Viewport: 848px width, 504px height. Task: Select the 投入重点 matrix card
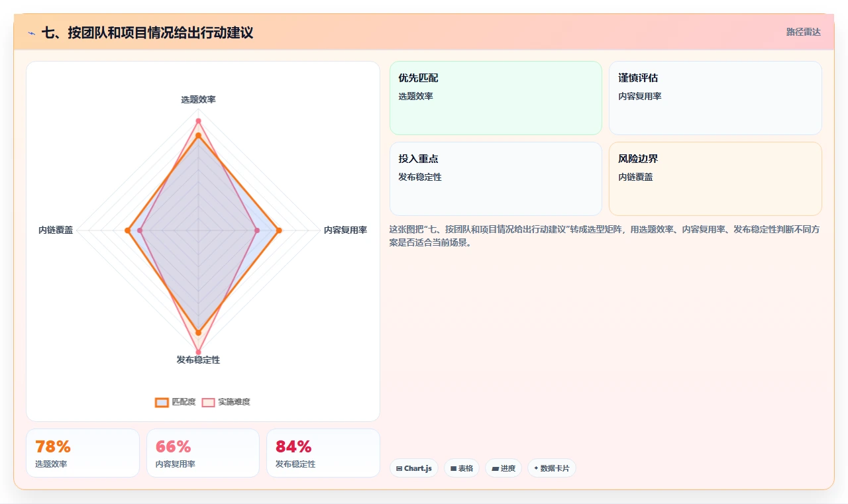pyautogui.click(x=496, y=179)
